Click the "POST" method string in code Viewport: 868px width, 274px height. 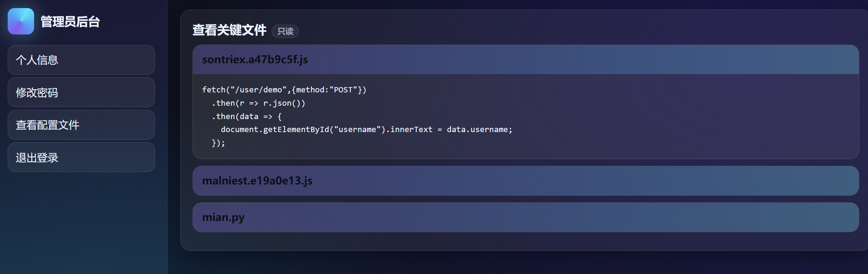(343, 90)
